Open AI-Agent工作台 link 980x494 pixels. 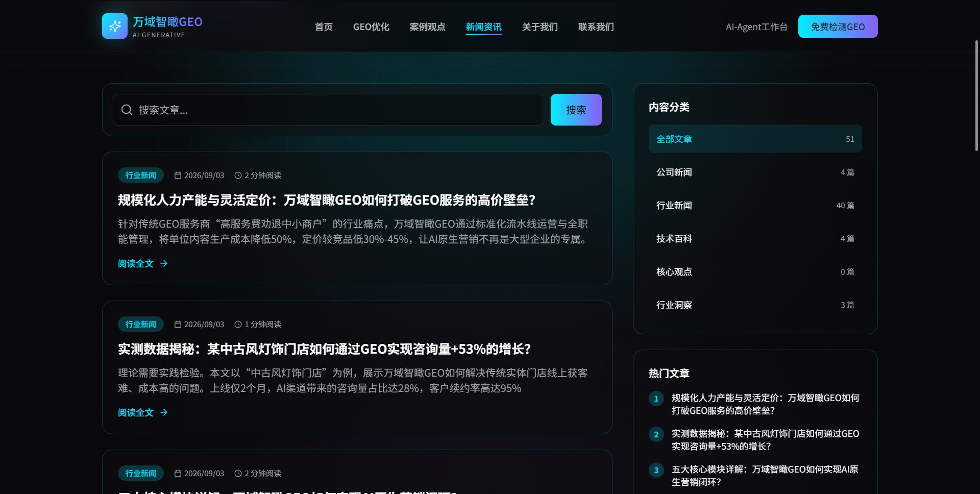tap(756, 27)
